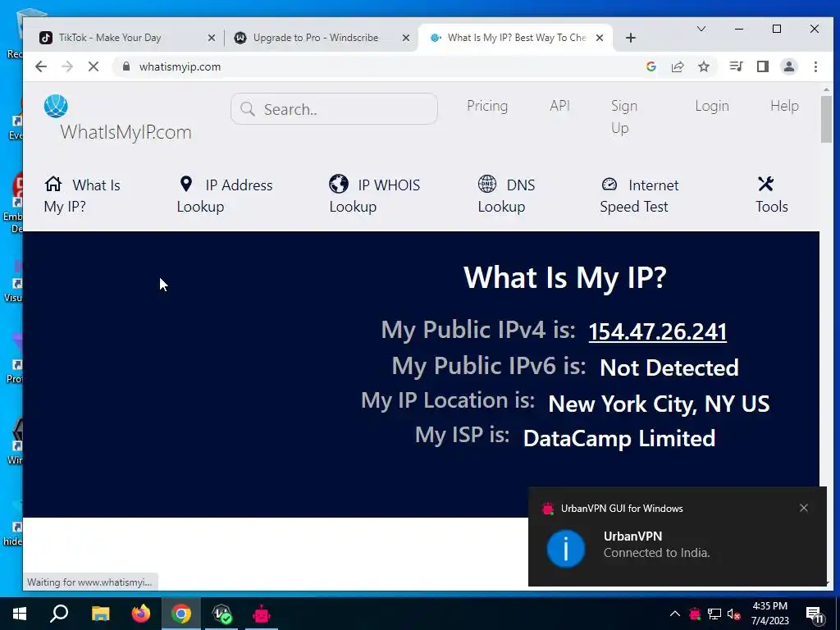This screenshot has width=840, height=630.
Task: Open Chrome tab search dropdown chevron
Action: click(x=701, y=29)
